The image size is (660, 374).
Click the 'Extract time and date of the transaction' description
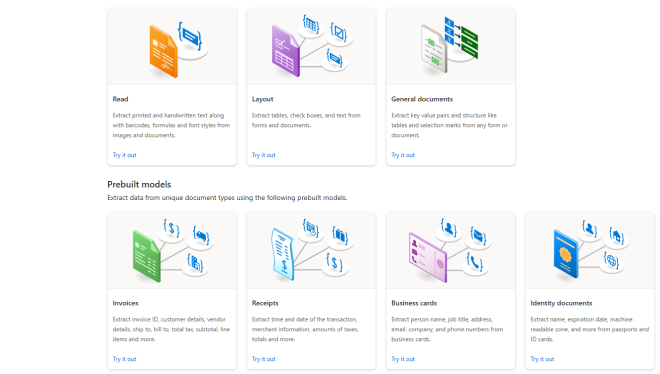tap(306, 329)
